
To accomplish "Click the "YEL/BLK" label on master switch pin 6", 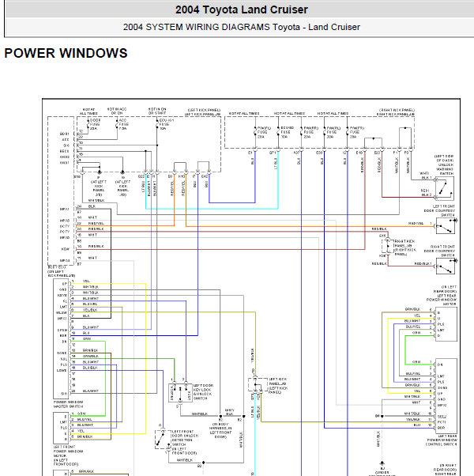I will coord(90,310).
